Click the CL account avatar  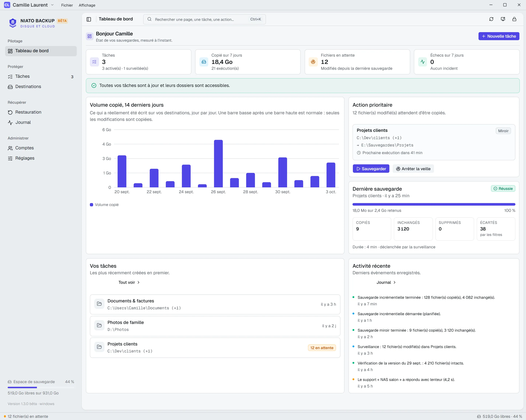tap(7, 5)
